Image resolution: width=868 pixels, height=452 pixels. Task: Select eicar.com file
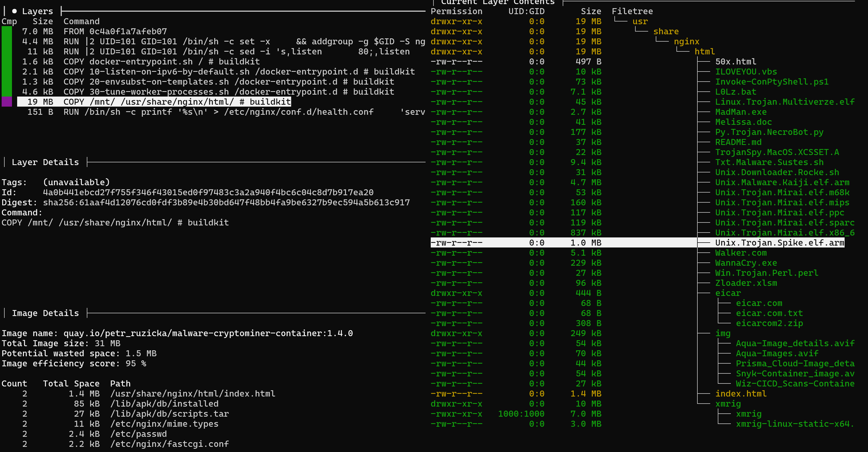(759, 303)
